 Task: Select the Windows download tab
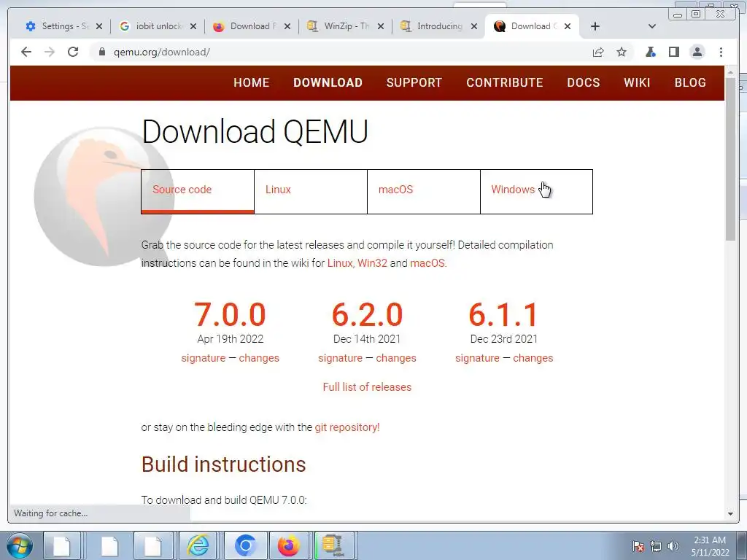click(x=536, y=192)
